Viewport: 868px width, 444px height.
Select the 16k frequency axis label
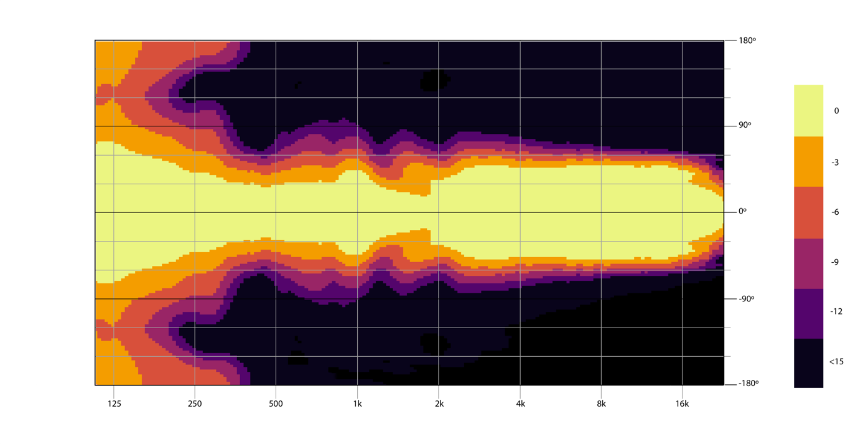coord(682,404)
